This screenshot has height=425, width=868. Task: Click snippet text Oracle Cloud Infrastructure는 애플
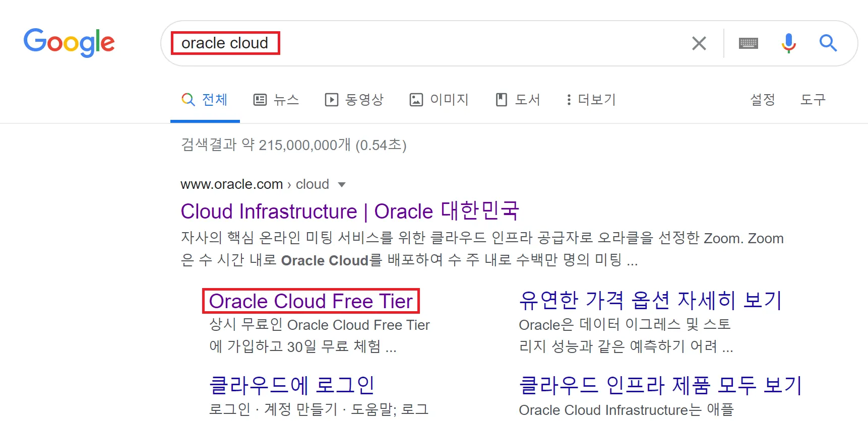point(626,409)
